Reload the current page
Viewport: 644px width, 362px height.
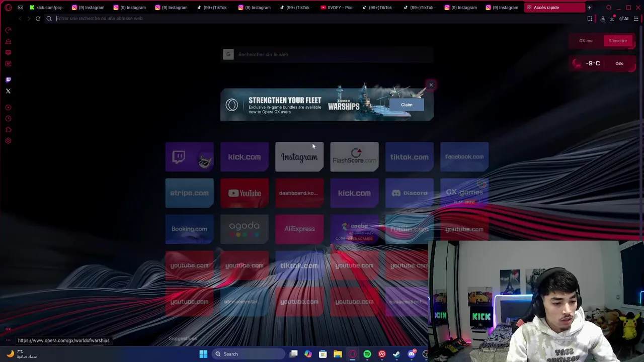(x=38, y=19)
